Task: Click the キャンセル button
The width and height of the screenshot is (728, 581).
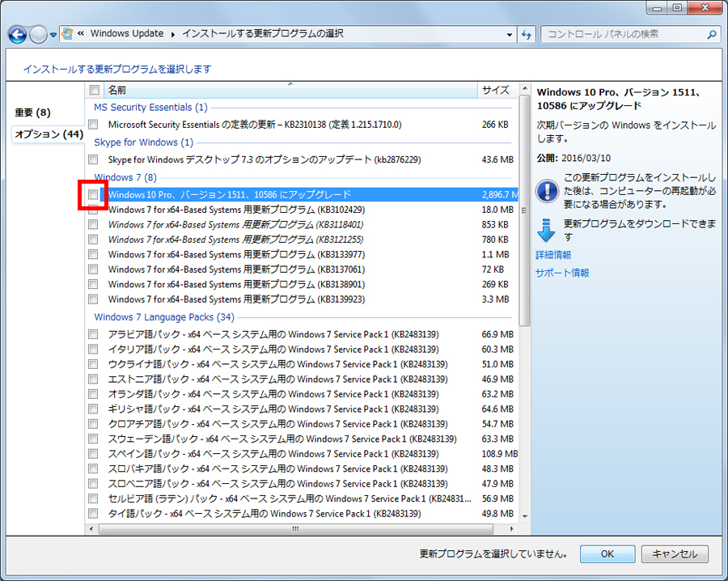Action: [x=675, y=554]
